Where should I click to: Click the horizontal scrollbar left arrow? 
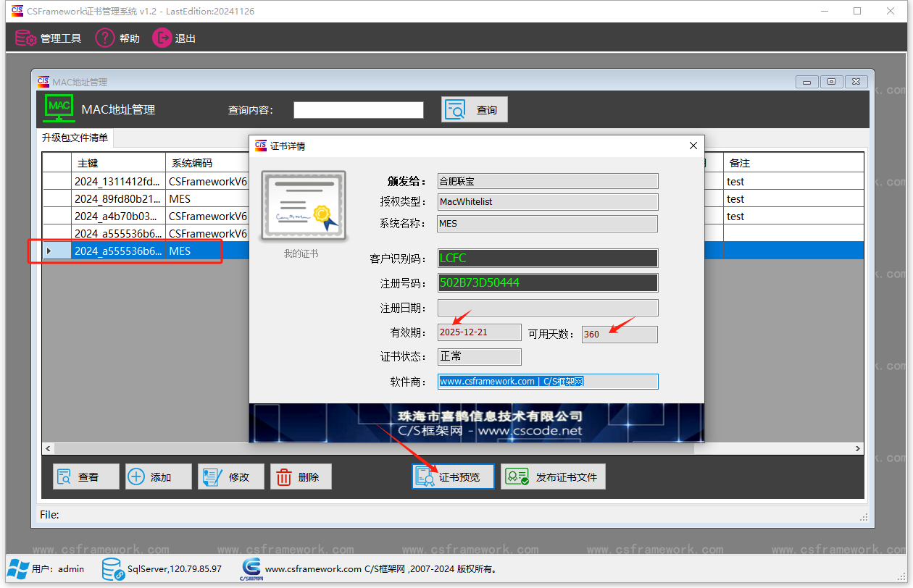pyautogui.click(x=49, y=449)
